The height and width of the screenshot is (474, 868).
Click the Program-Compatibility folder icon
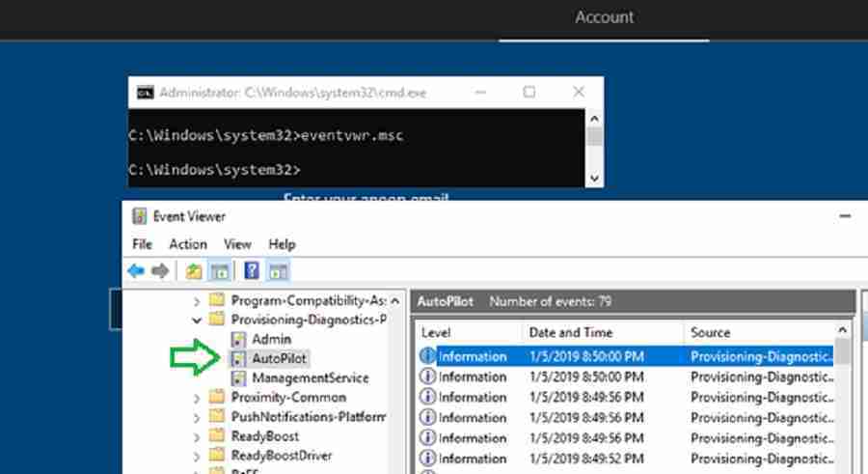216,300
